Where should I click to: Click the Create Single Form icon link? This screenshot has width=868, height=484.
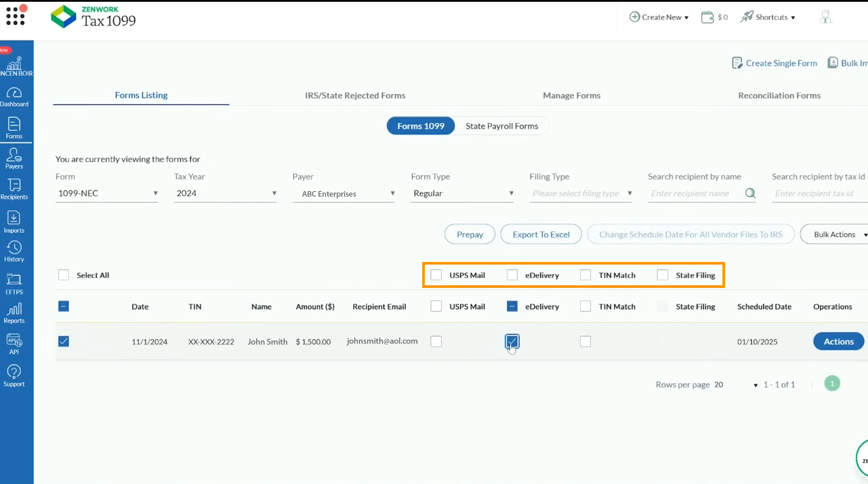pyautogui.click(x=774, y=63)
